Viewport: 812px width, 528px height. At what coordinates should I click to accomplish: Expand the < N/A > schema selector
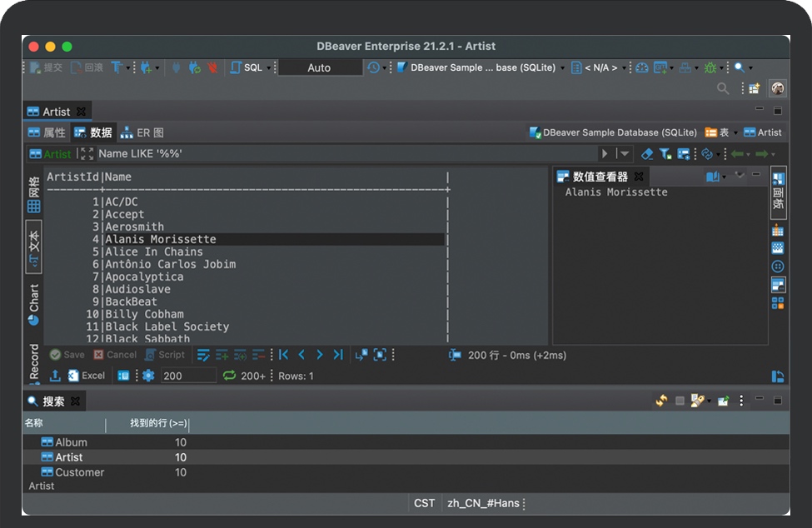[600, 67]
